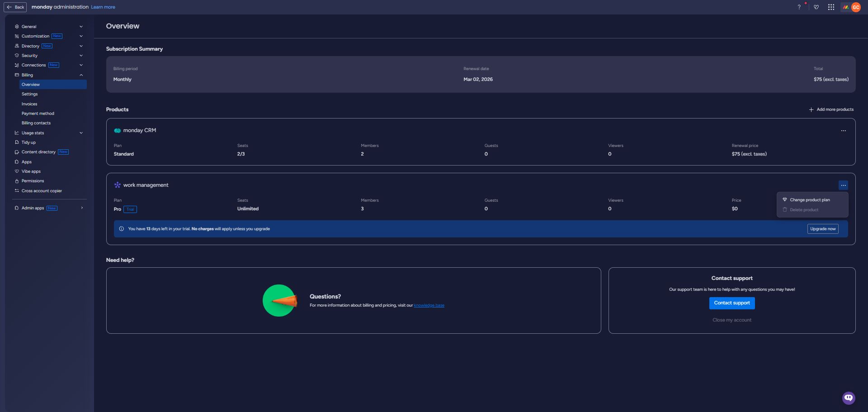The image size is (868, 412).
Task: Click the work management product logo
Action: (118, 185)
